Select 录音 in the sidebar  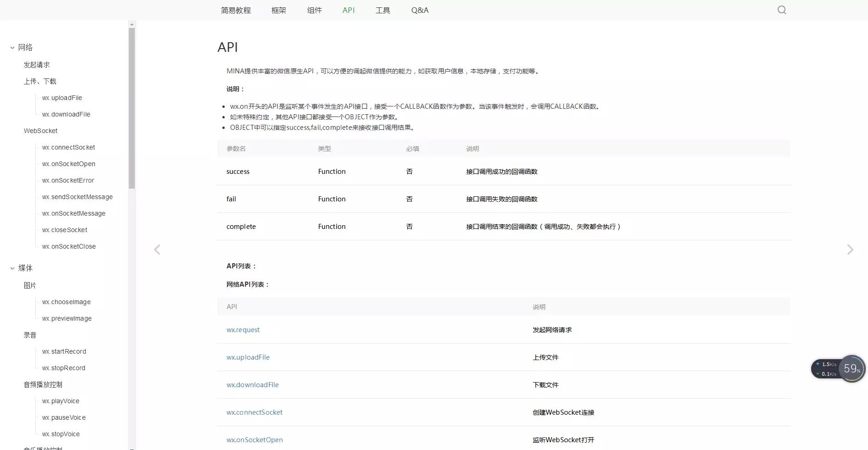30,335
